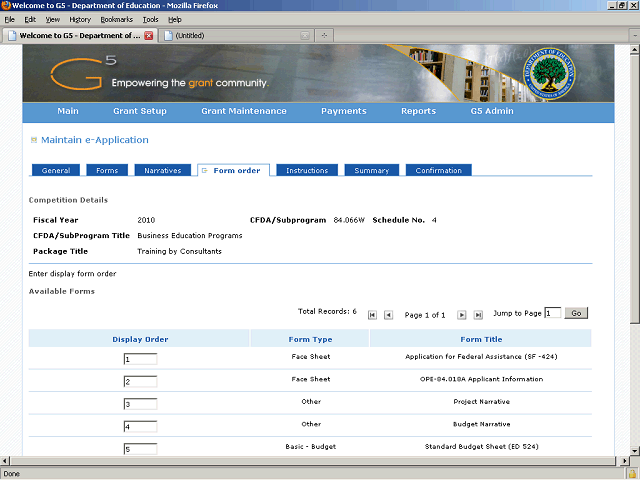Switch to the Instructions tab
This screenshot has height=480, width=640.
[307, 170]
